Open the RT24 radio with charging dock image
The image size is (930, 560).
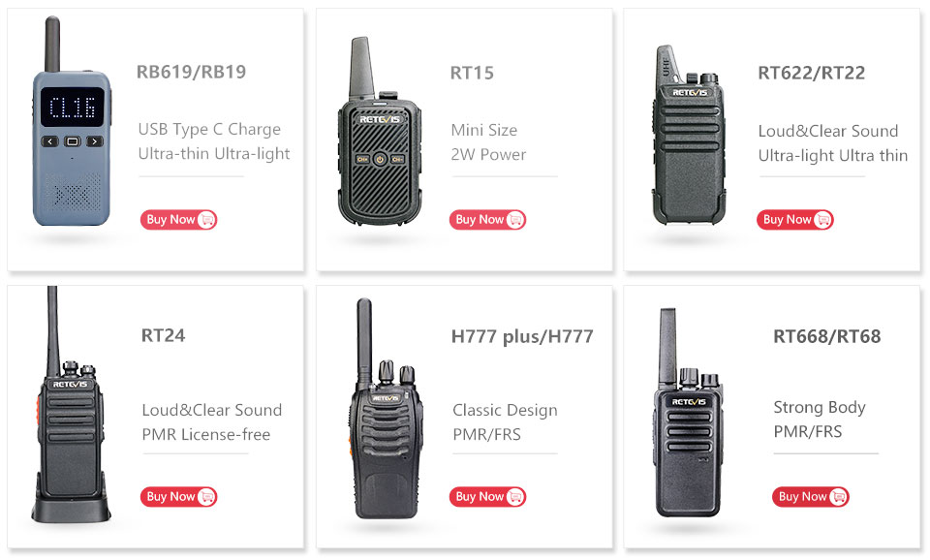[71, 405]
